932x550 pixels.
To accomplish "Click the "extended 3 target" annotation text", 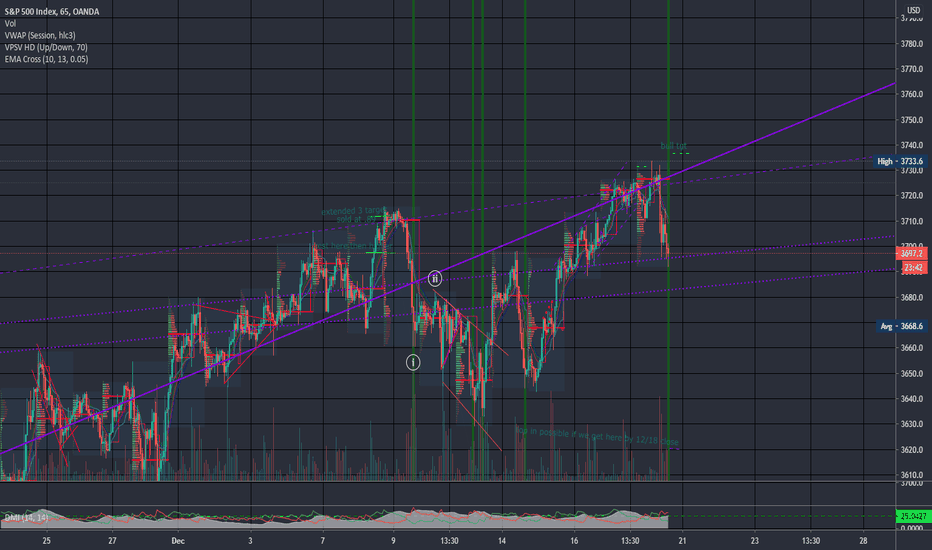I will (x=354, y=211).
